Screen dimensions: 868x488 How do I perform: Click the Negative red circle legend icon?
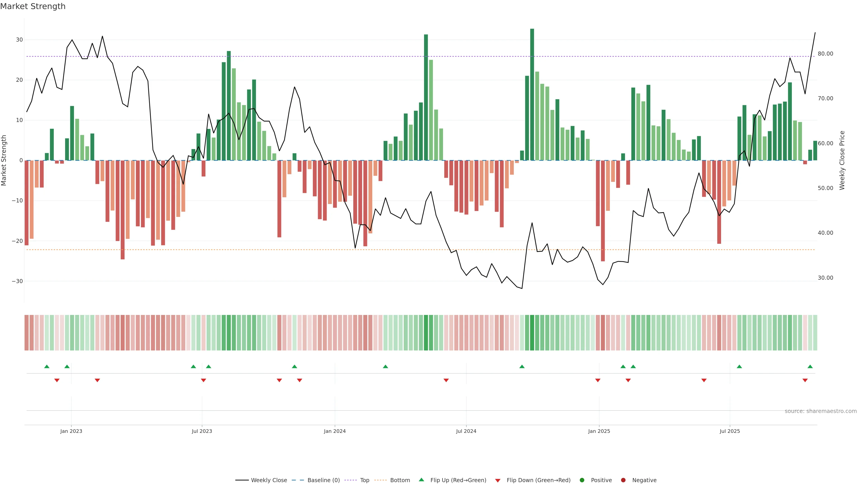coord(623,480)
